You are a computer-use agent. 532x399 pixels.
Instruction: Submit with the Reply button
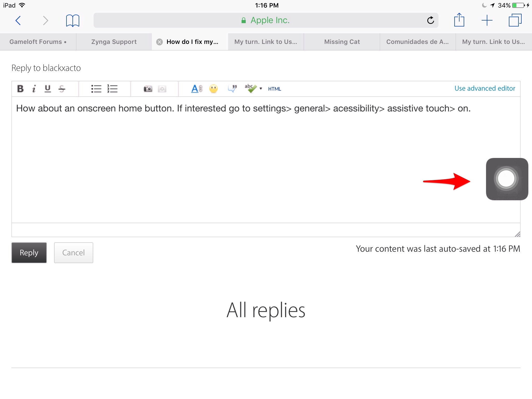[x=29, y=253]
